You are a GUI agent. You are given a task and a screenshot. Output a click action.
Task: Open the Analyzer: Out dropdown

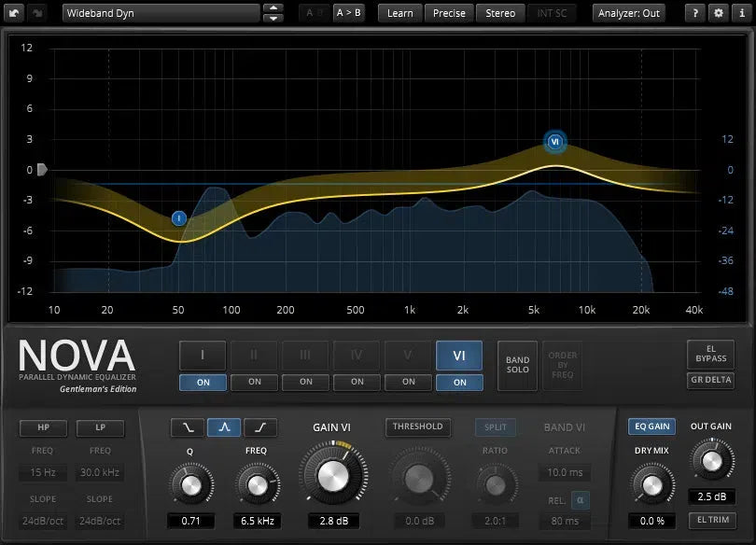pyautogui.click(x=629, y=13)
